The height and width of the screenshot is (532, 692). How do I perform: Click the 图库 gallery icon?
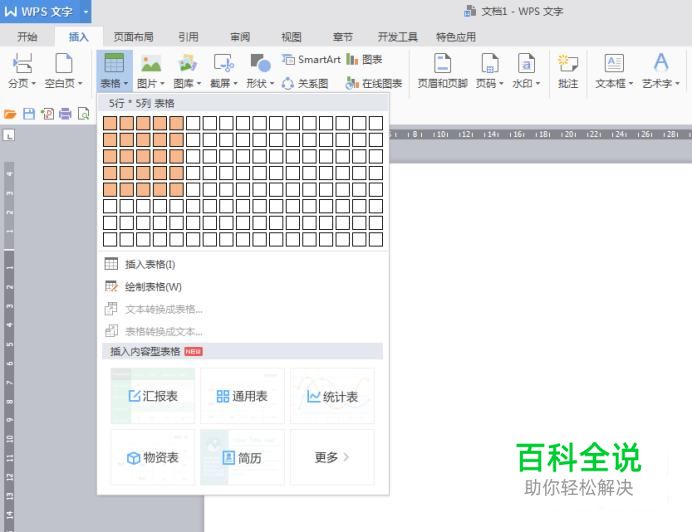click(188, 63)
